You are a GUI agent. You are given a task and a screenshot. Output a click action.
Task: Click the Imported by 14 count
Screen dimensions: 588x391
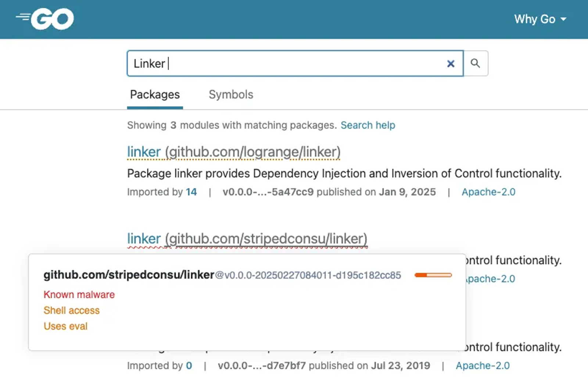191,192
